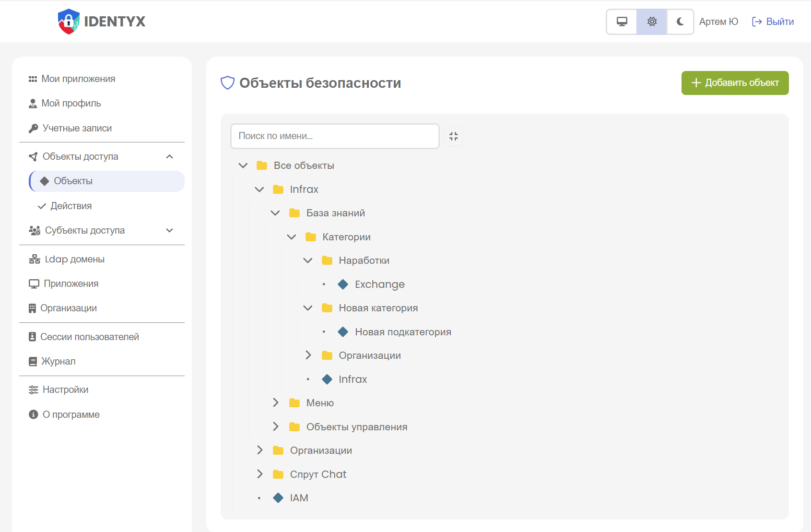The height and width of the screenshot is (532, 811).
Task: Collapse the Infrax top-level folder
Action: [x=259, y=189]
